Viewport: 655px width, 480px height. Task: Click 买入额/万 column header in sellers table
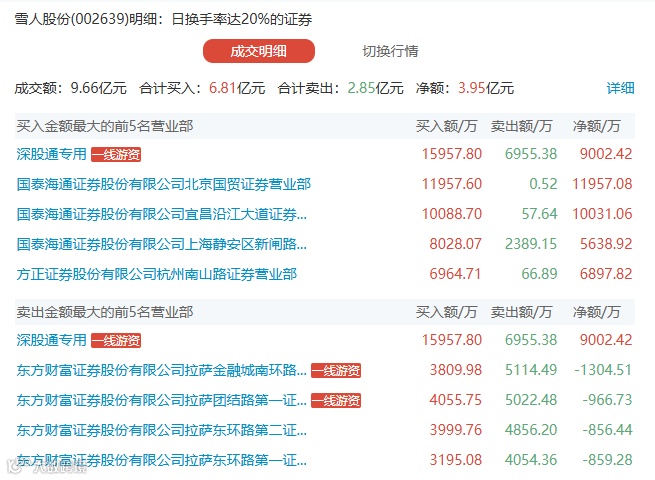(446, 312)
